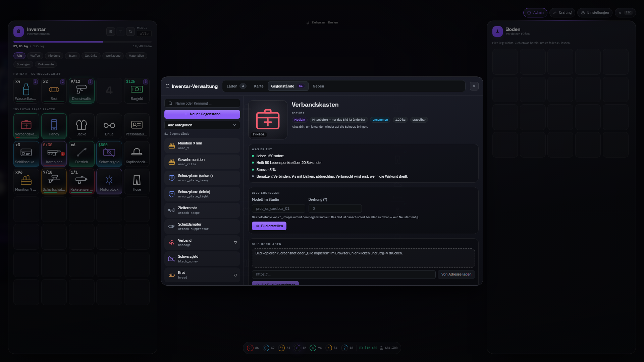644x362 pixels.
Task: Click the sort icon in Inventar header
Action: (x=111, y=32)
